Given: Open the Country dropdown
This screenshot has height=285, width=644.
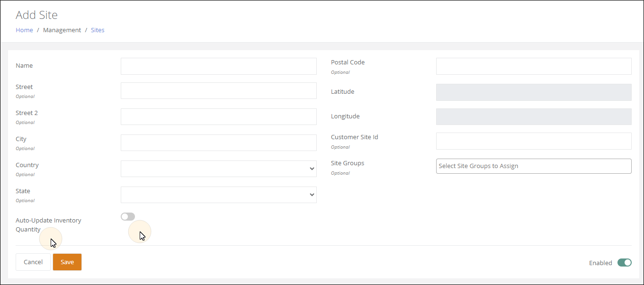Looking at the screenshot, I should pyautogui.click(x=219, y=169).
